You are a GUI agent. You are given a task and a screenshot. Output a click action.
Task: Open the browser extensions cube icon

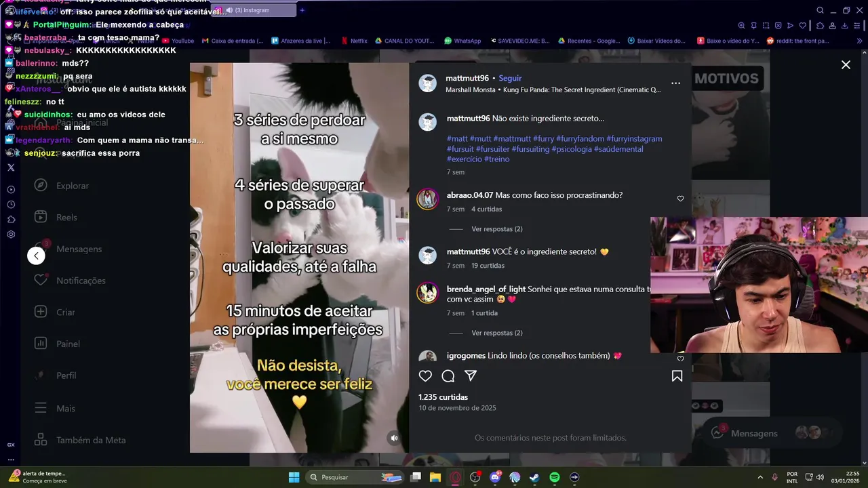(x=820, y=26)
